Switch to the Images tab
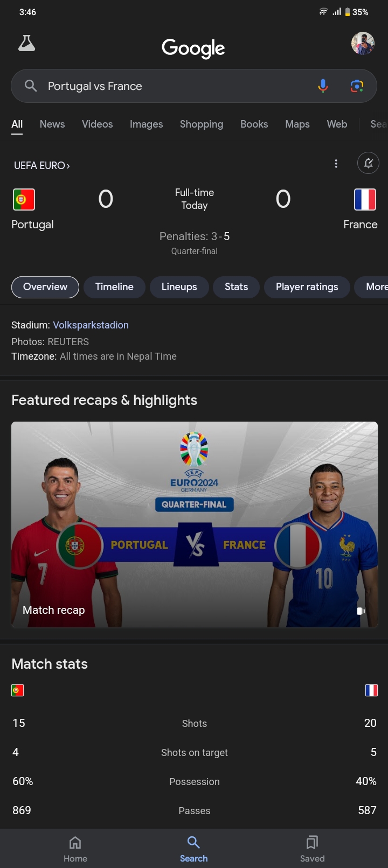Image resolution: width=388 pixels, height=868 pixels. click(146, 124)
